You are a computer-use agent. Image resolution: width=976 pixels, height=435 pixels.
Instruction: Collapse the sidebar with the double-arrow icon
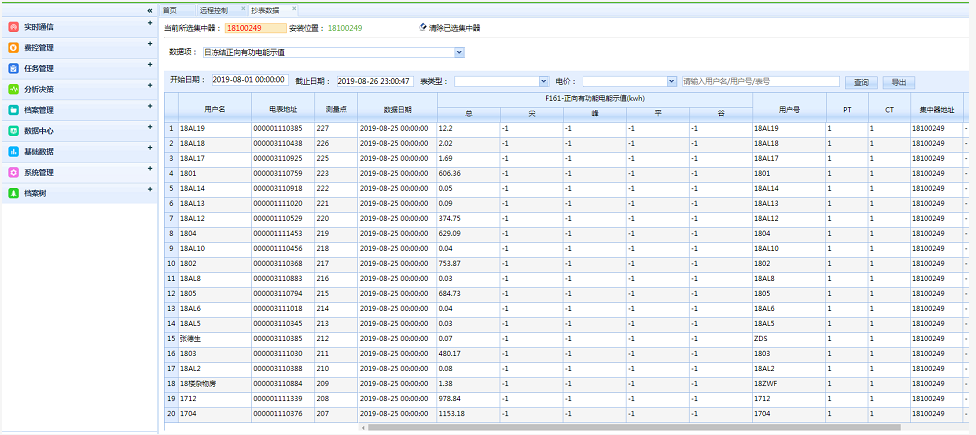(x=150, y=11)
